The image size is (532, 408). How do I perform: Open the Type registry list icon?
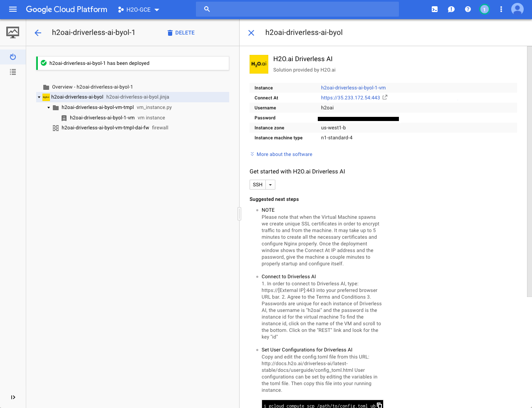point(12,72)
